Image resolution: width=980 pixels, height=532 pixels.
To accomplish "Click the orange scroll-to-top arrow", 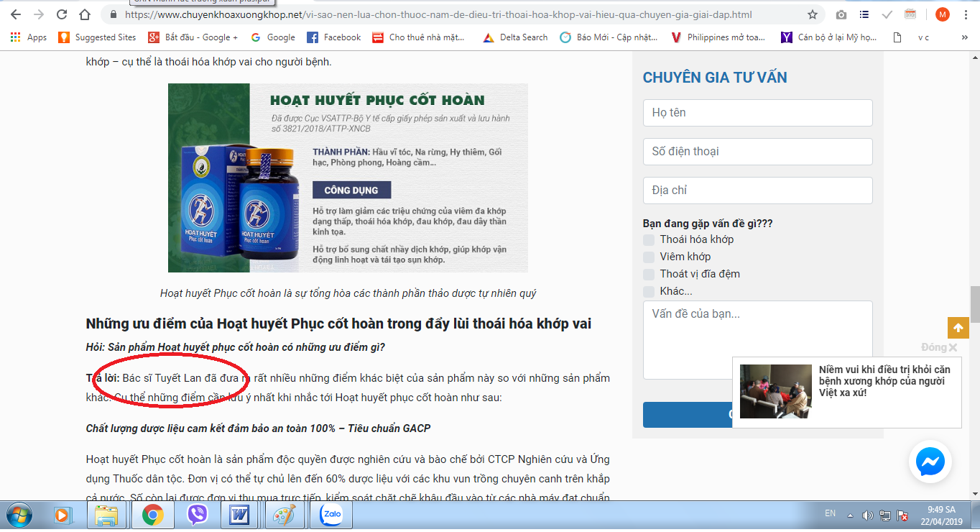I will pyautogui.click(x=958, y=328).
